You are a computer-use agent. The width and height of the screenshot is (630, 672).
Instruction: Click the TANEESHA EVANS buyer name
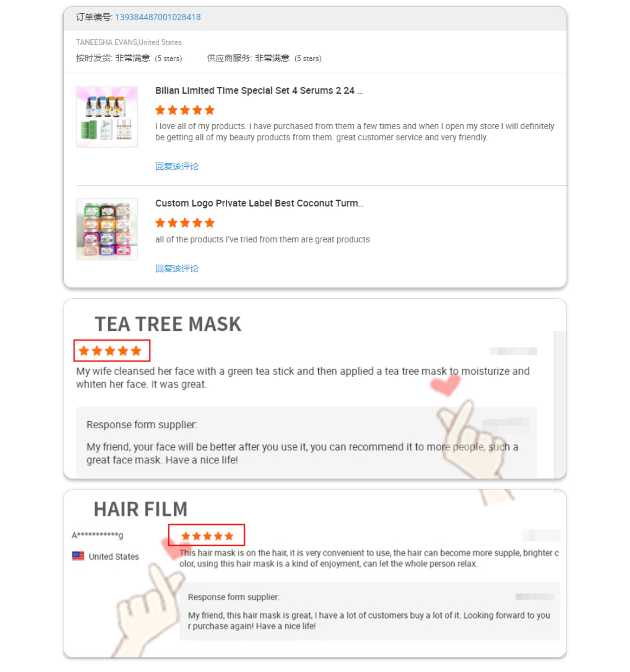click(x=106, y=42)
